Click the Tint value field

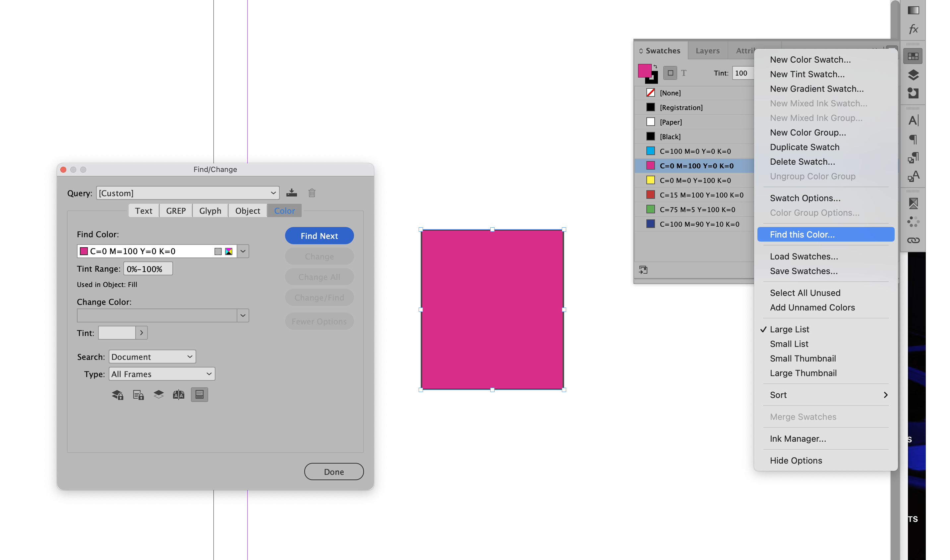[x=742, y=73]
